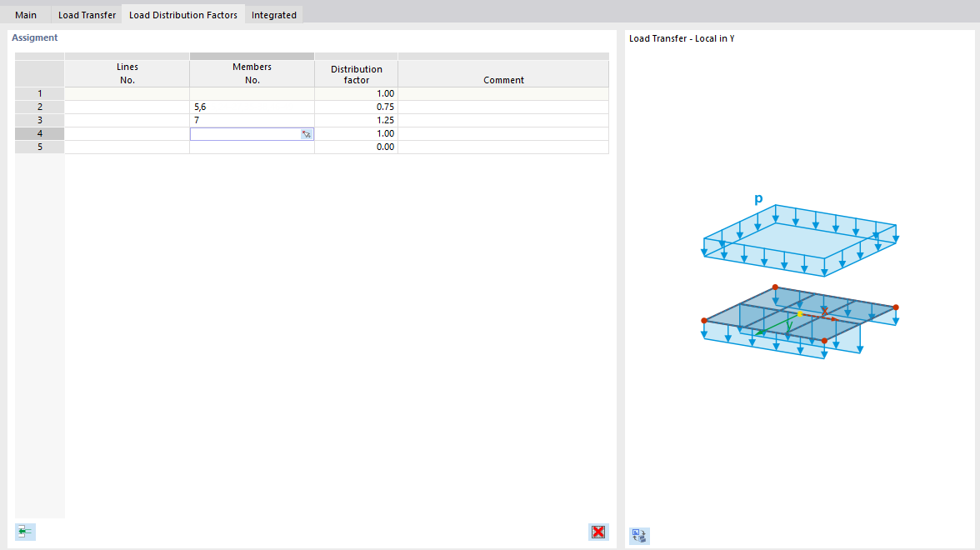Click the Lines cell in row 5
Image resolution: width=980 pixels, height=550 pixels.
[127, 147]
